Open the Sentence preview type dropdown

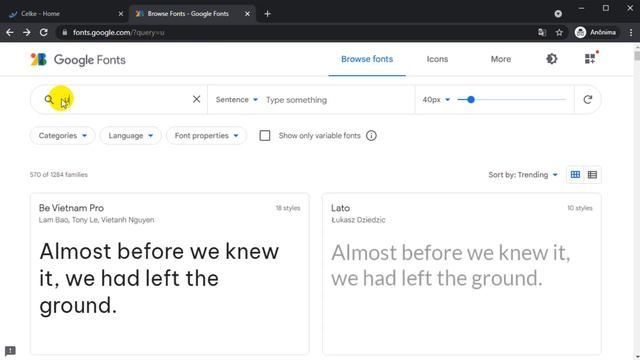point(237,100)
